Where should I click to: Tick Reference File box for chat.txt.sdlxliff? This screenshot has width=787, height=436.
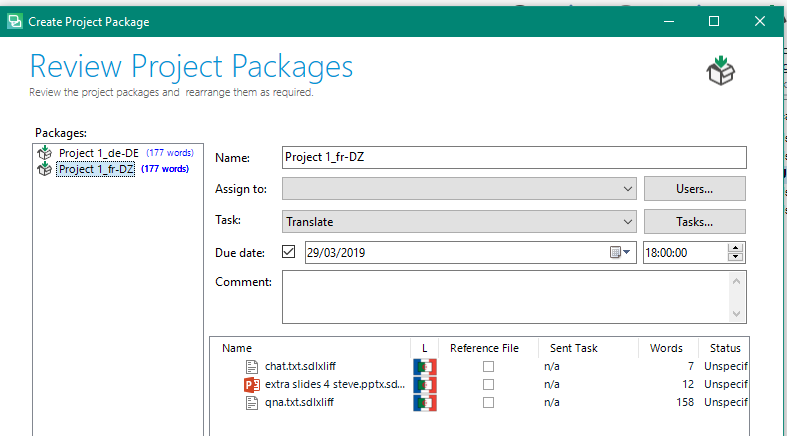pyautogui.click(x=488, y=367)
